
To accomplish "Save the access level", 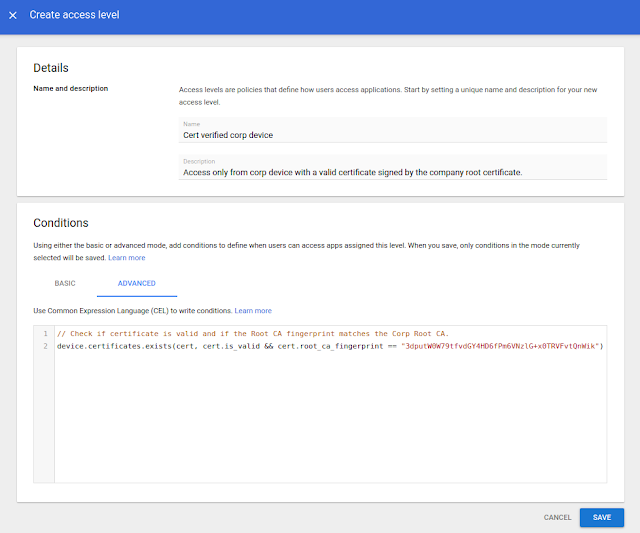I will [602, 517].
